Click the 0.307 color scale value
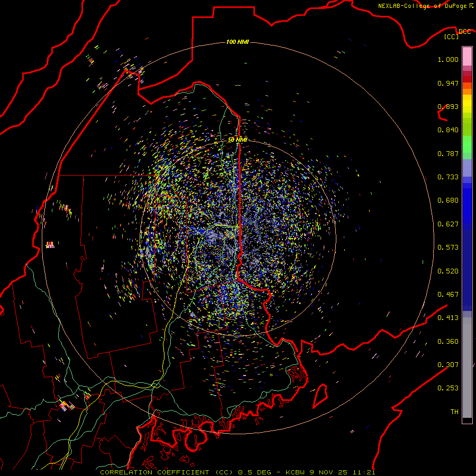Viewport: 476px width, 476px height. tap(448, 365)
